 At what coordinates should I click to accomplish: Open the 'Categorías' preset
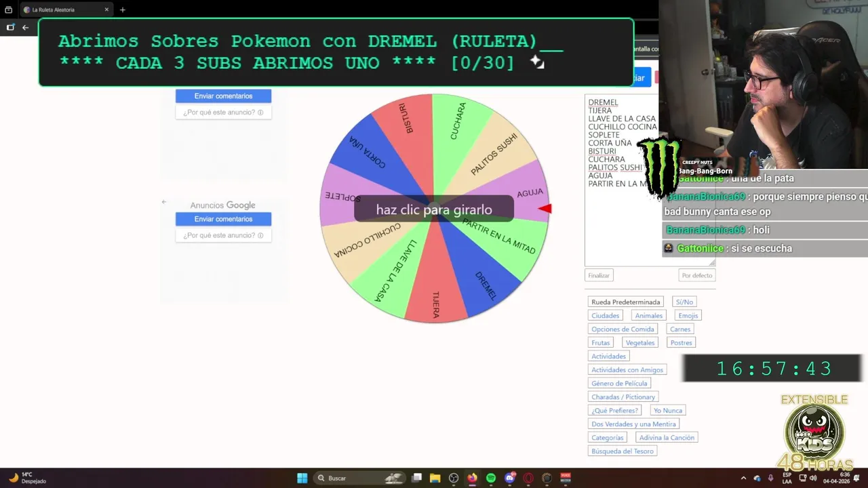[x=608, y=437]
